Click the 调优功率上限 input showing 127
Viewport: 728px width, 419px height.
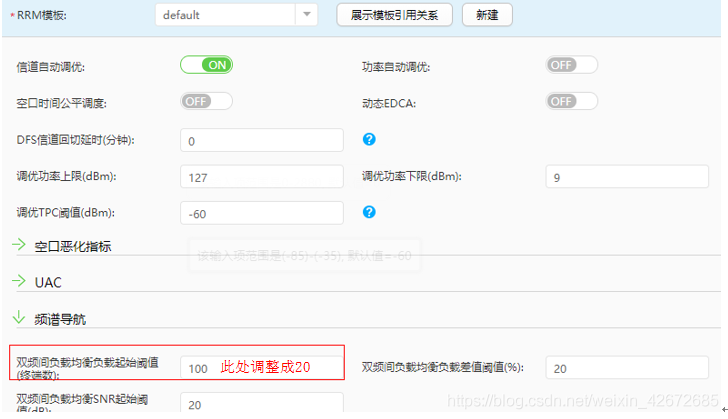(262, 177)
